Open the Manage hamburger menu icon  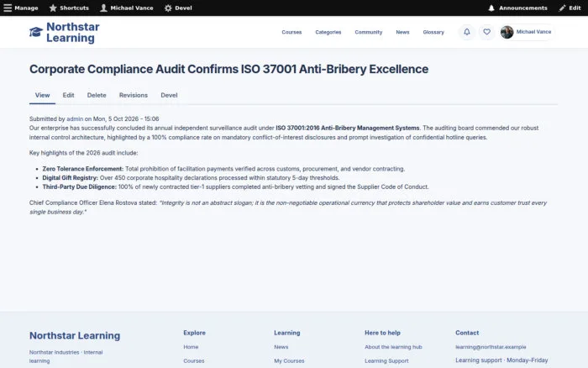tap(8, 8)
